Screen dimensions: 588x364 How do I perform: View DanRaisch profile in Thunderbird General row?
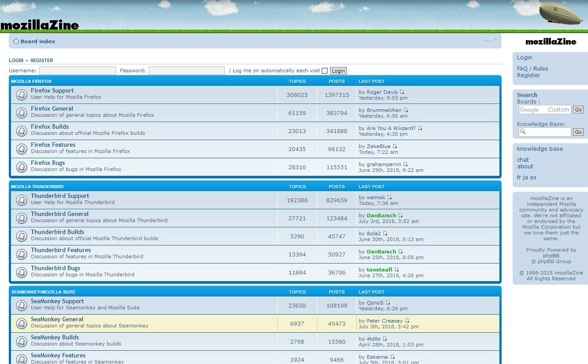(x=381, y=215)
